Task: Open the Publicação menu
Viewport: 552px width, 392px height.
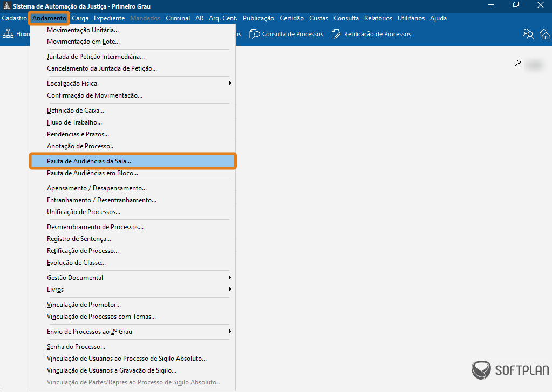Action: [x=258, y=18]
